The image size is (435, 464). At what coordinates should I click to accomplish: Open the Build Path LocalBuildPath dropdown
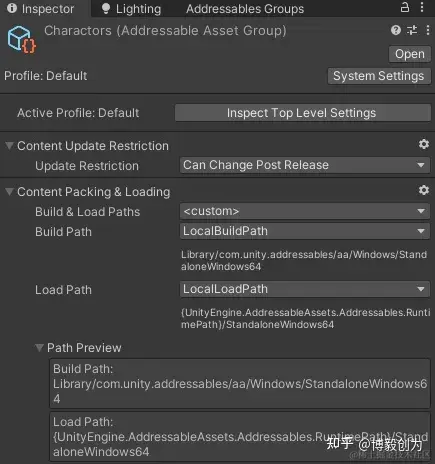pos(305,231)
